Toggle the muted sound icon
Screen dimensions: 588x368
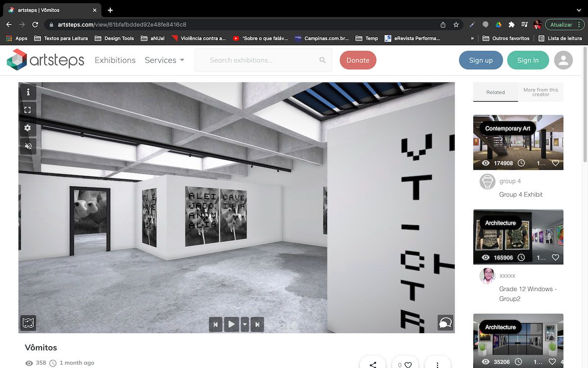click(x=28, y=146)
